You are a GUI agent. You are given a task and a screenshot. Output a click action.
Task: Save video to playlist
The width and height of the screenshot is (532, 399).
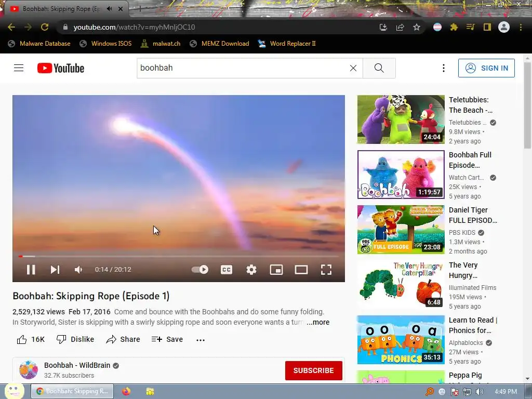tap(167, 339)
